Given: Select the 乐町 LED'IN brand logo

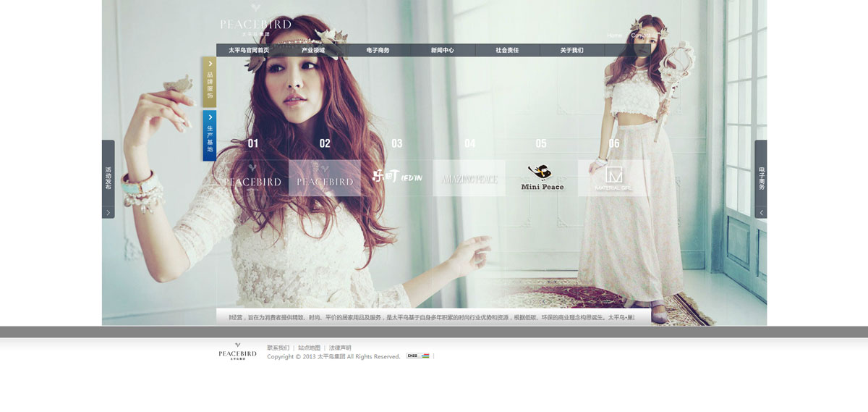Looking at the screenshot, I should click(397, 177).
